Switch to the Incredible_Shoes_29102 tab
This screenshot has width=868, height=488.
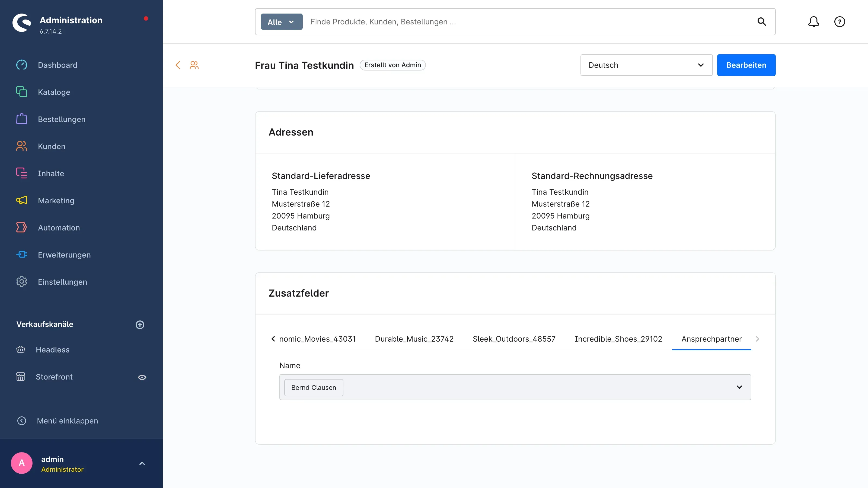pyautogui.click(x=618, y=339)
